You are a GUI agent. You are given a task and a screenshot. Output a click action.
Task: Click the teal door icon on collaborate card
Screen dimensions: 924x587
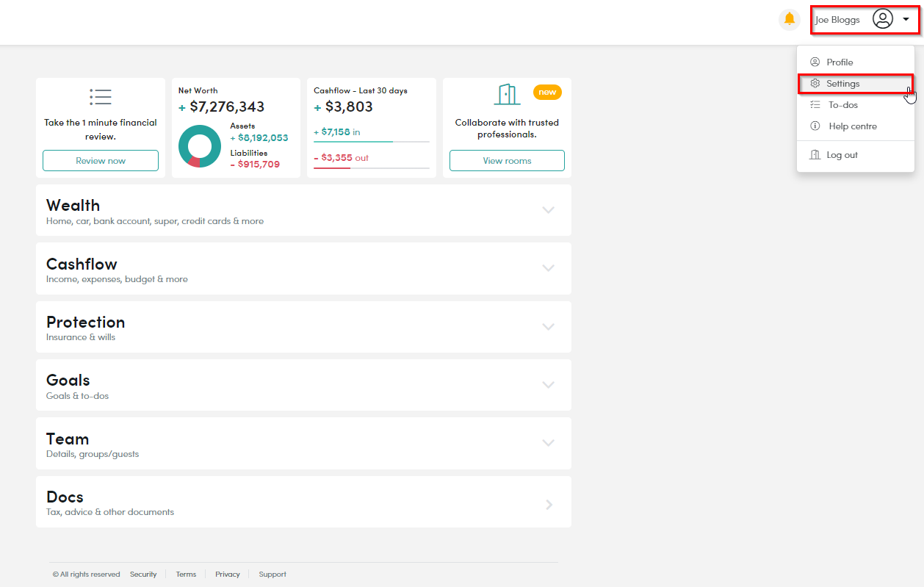(x=507, y=94)
